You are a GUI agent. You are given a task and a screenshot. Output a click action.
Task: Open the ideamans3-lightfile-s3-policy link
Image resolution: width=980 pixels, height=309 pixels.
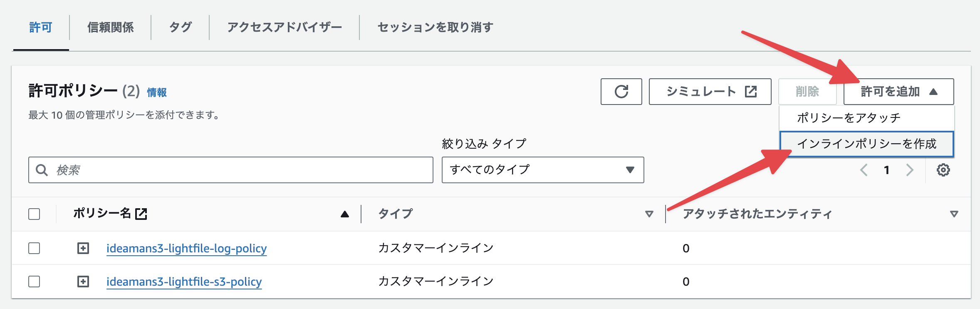[x=183, y=282]
